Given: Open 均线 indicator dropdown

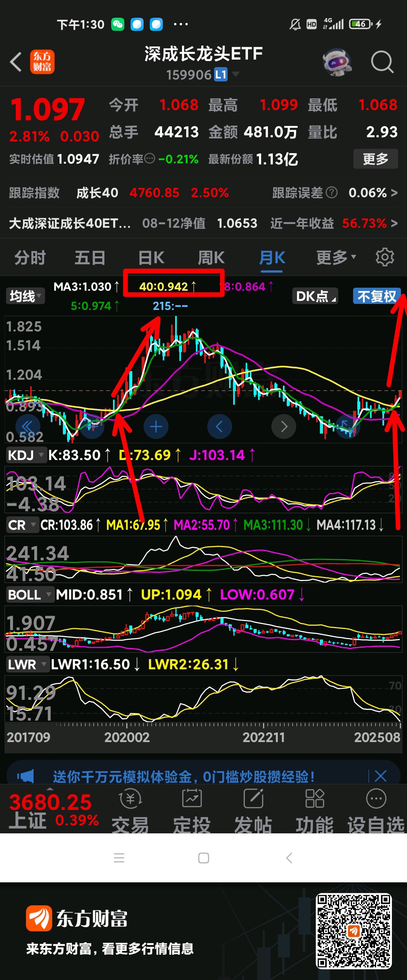Looking at the screenshot, I should click(25, 296).
